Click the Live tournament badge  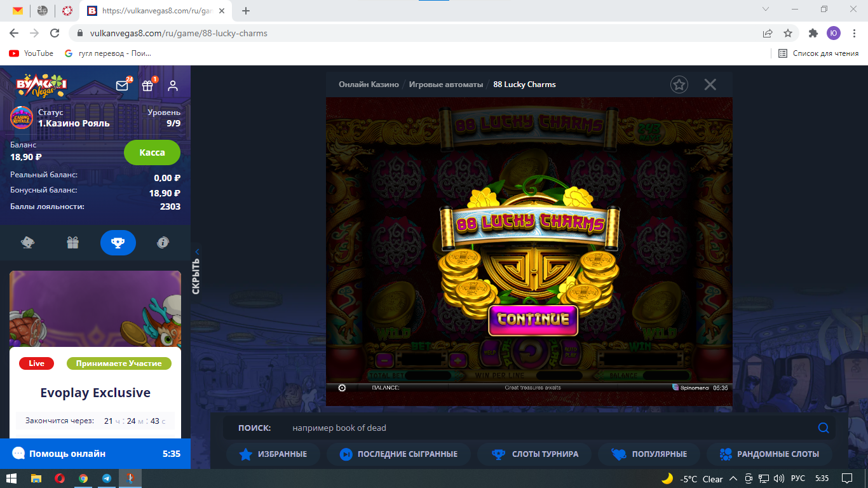[x=37, y=363]
